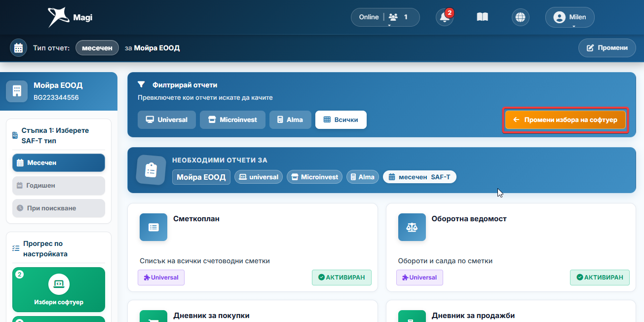Image resolution: width=644 pixels, height=322 pixels.
Task: Click the Промени button
Action: point(607,48)
